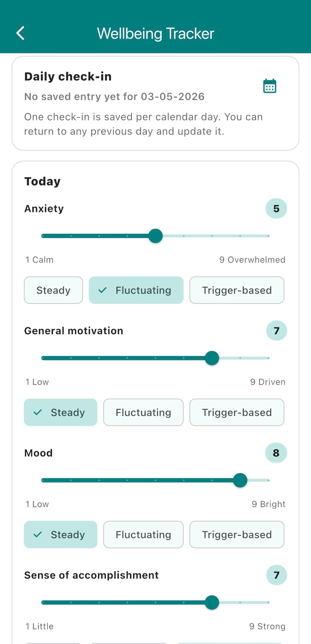Tap the Anxiety value badge showing 5
311x644 pixels.
pos(276,209)
